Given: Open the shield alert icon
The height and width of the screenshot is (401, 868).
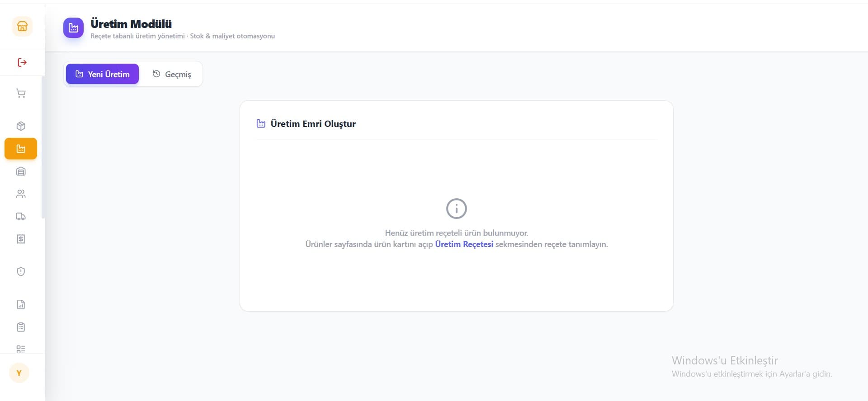Looking at the screenshot, I should [x=21, y=271].
